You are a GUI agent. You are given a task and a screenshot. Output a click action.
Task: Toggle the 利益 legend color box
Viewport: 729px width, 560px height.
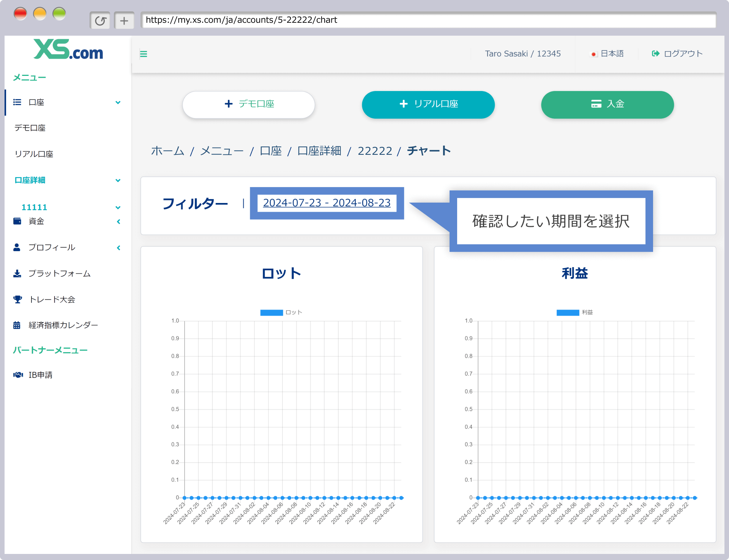coord(568,313)
